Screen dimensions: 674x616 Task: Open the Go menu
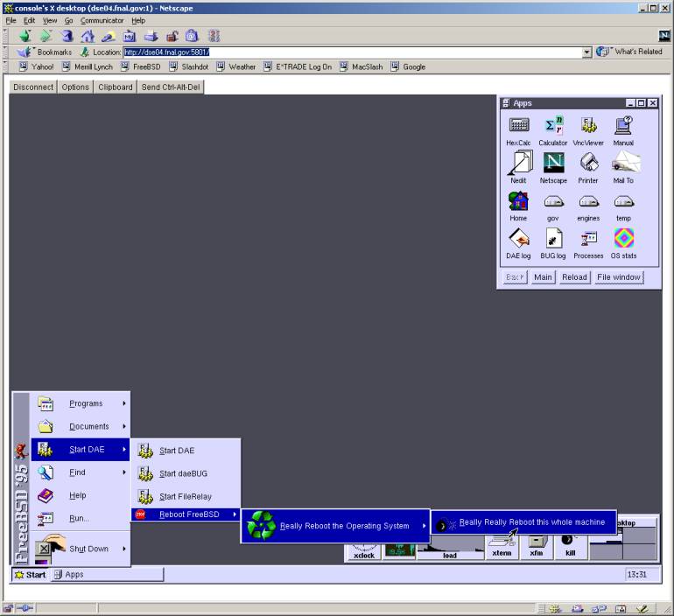(x=68, y=20)
